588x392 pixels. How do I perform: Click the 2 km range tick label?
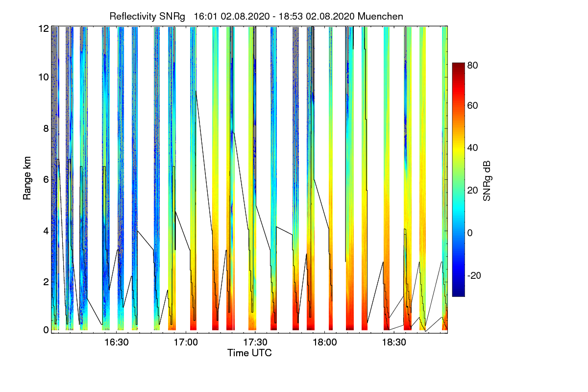[46, 282]
